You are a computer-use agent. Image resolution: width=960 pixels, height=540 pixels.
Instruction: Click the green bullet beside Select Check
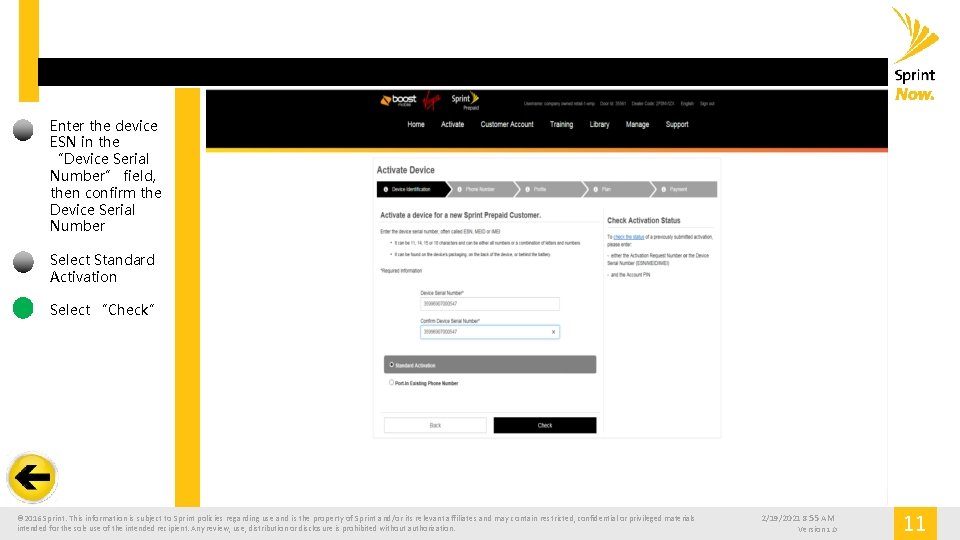coord(23,308)
